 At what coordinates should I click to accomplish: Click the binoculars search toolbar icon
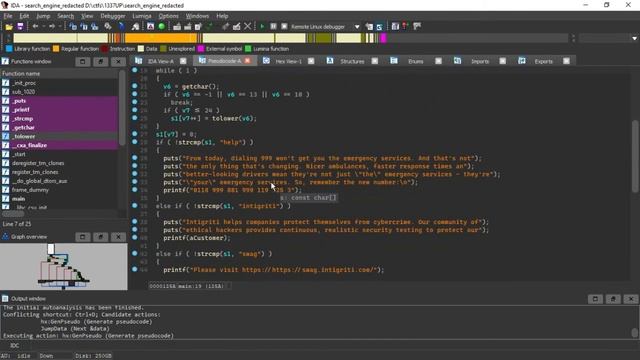click(135, 27)
